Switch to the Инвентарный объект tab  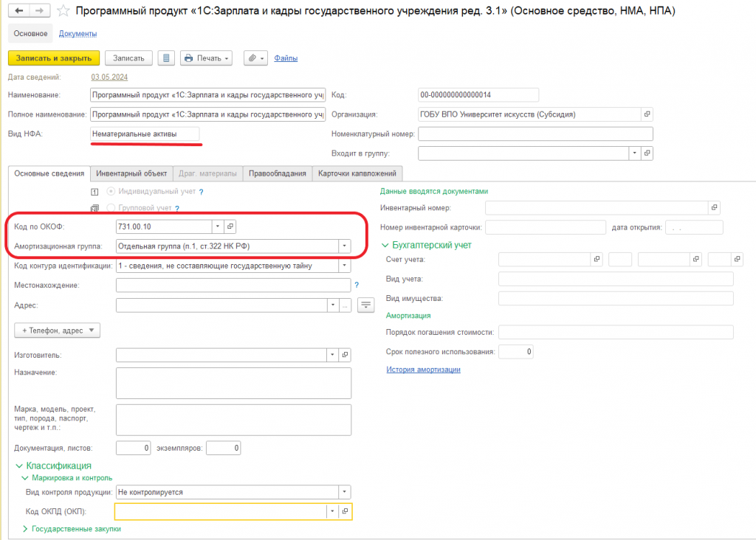pos(131,173)
